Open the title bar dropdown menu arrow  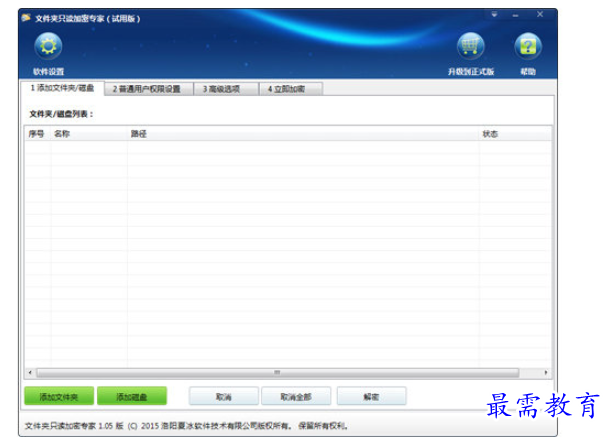(494, 15)
